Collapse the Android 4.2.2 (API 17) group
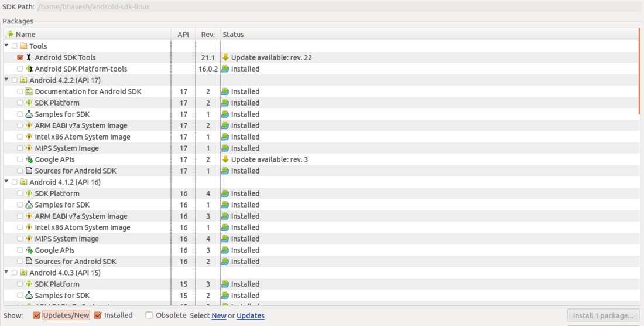This screenshot has width=644, height=326. [6, 80]
